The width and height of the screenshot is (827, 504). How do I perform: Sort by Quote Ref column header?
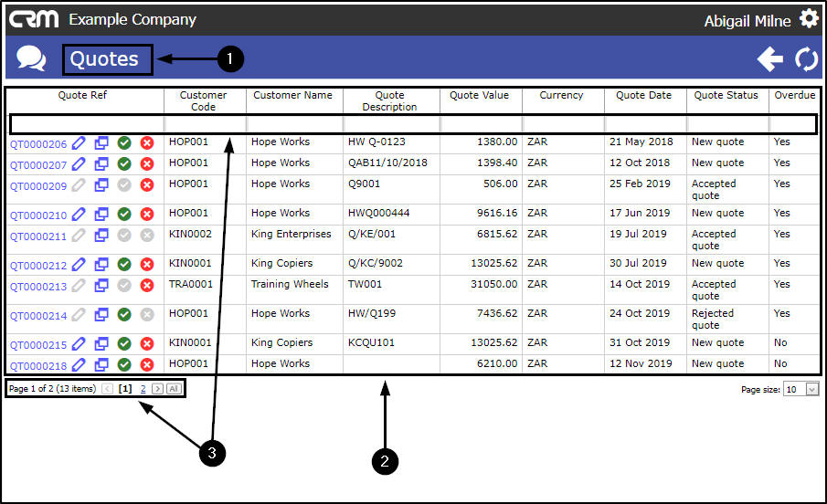coord(82,95)
